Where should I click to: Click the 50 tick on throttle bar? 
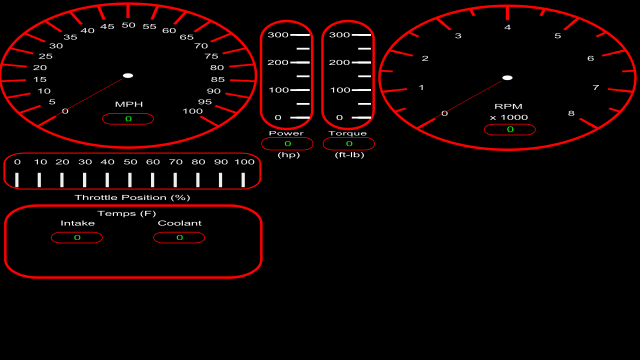click(130, 180)
